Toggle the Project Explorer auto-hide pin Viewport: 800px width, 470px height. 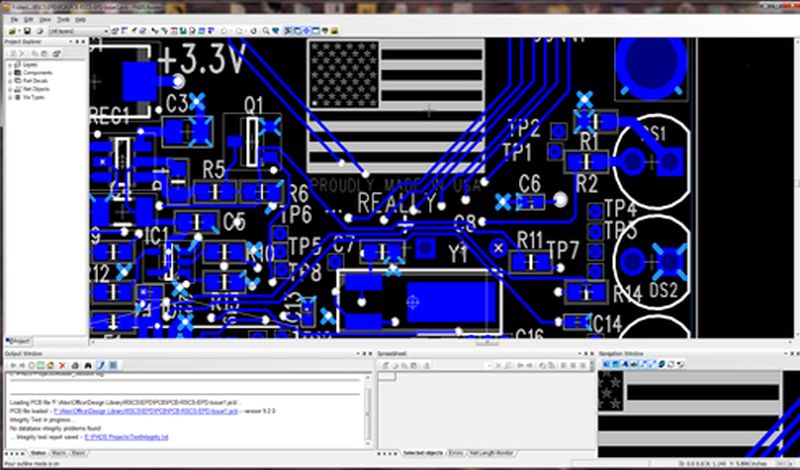[77, 42]
